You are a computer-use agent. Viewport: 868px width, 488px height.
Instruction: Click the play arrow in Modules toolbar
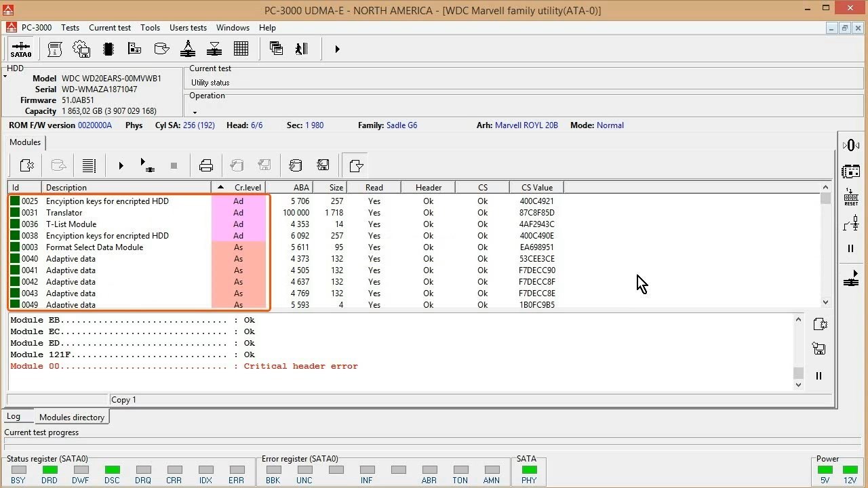pos(121,165)
